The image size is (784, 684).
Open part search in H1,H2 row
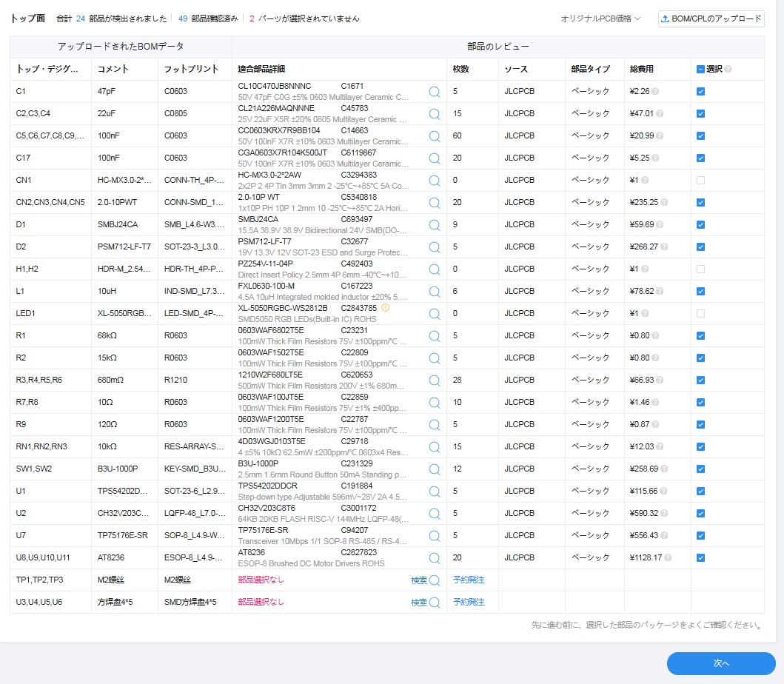pos(435,269)
